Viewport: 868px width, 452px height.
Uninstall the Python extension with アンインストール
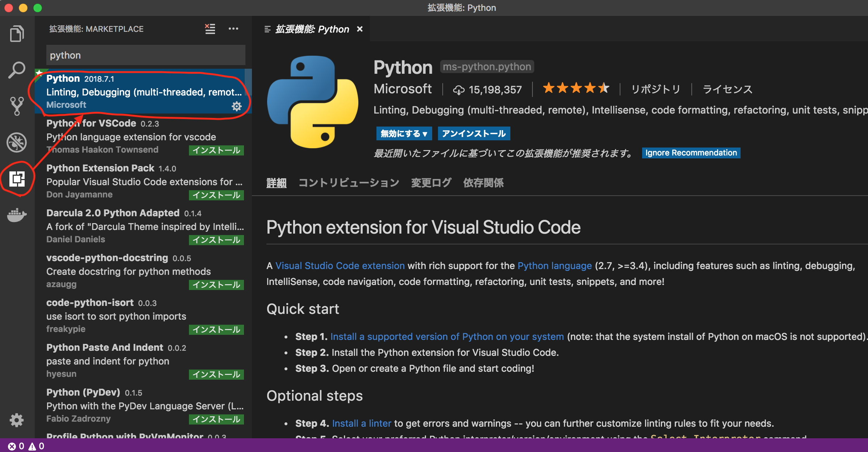(474, 133)
